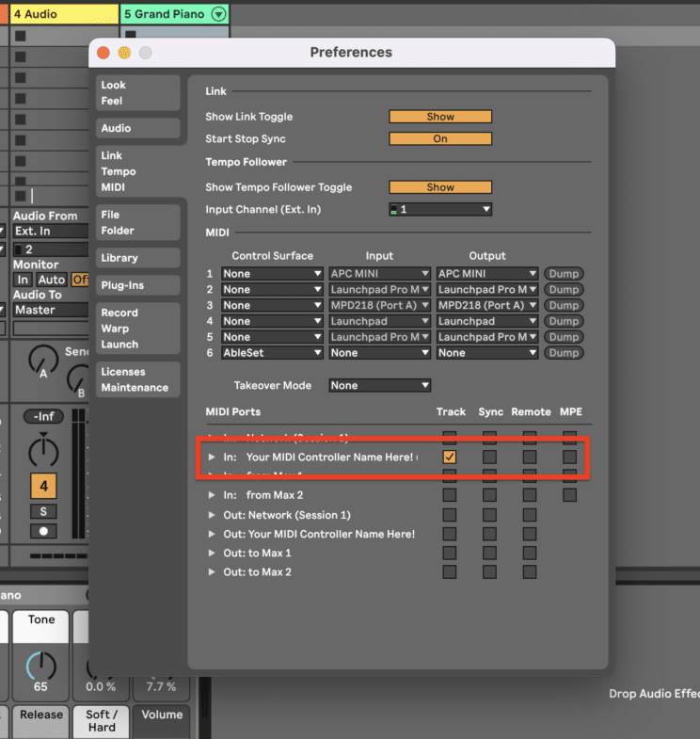700x739 pixels.
Task: Click Show button for Show Link Toggle
Action: tap(440, 117)
